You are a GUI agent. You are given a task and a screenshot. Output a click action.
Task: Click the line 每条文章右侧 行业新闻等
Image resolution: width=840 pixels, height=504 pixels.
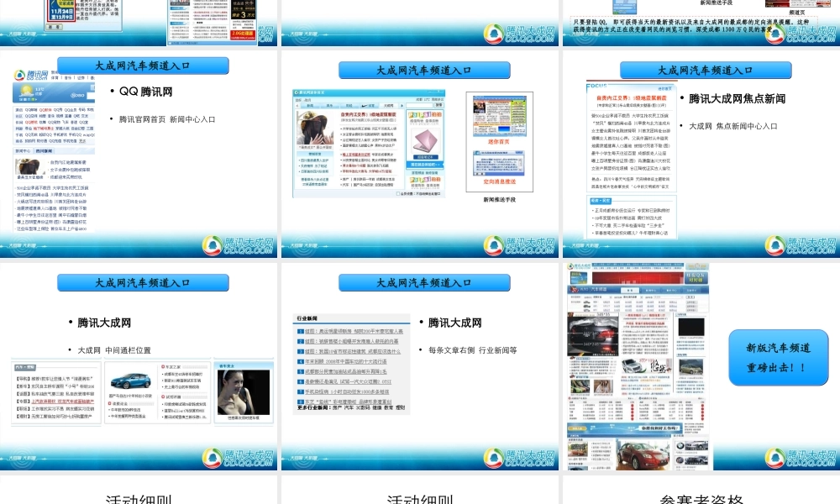tap(472, 350)
